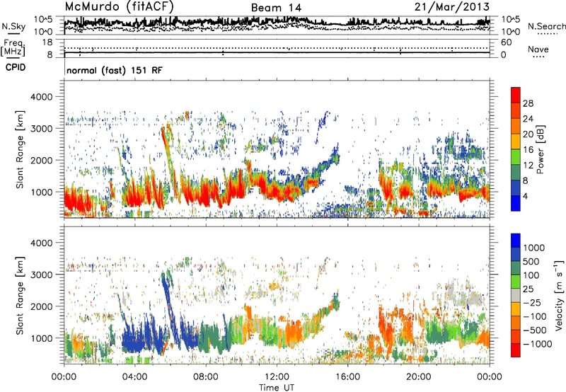Click the "Velocity [m s-1]" colorbar title

tap(559, 295)
